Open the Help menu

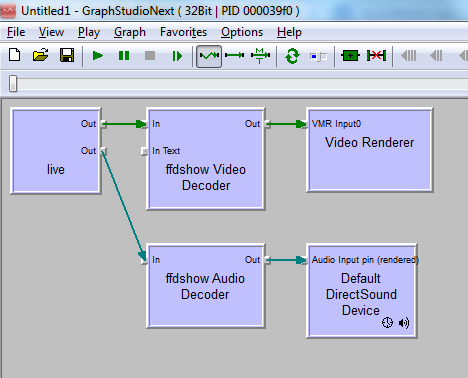(289, 32)
